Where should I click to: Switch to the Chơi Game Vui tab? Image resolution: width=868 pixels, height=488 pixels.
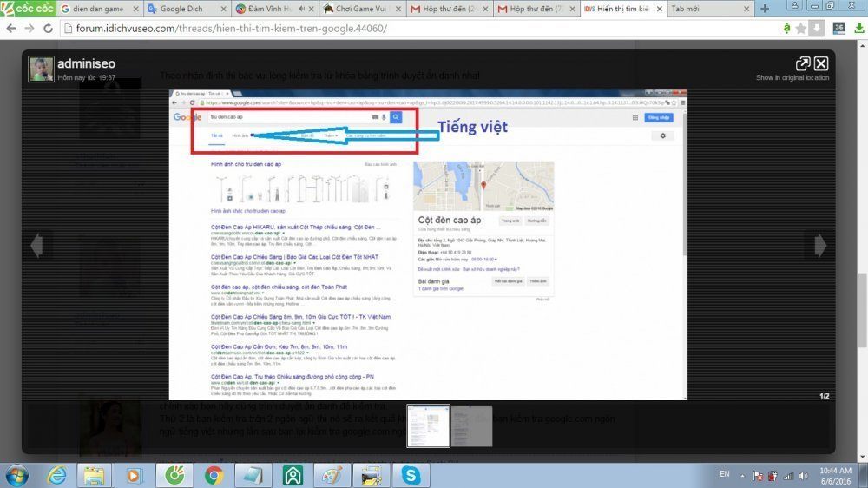tap(361, 9)
